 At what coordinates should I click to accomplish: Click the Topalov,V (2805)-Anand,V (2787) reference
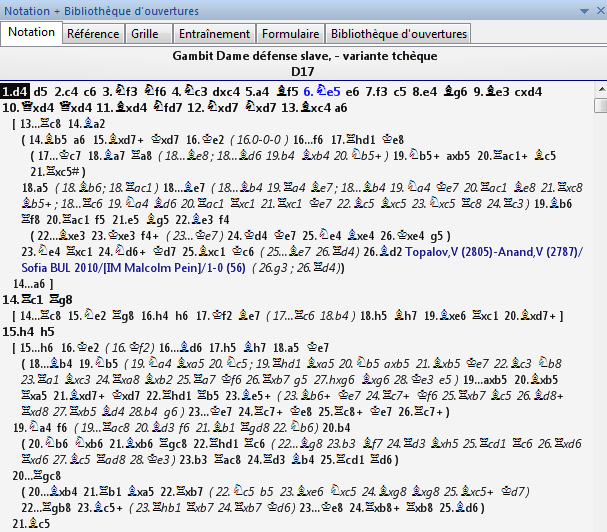[x=494, y=252]
